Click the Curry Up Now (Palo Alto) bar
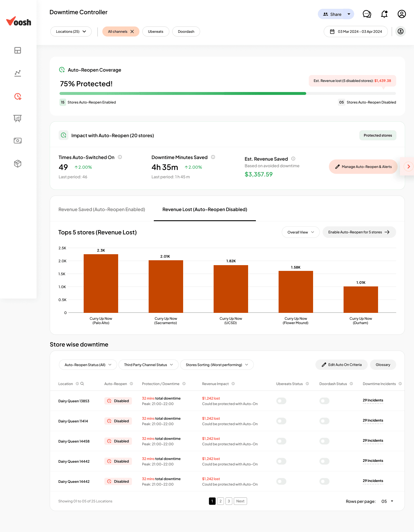The height and width of the screenshot is (532, 414). click(x=101, y=283)
